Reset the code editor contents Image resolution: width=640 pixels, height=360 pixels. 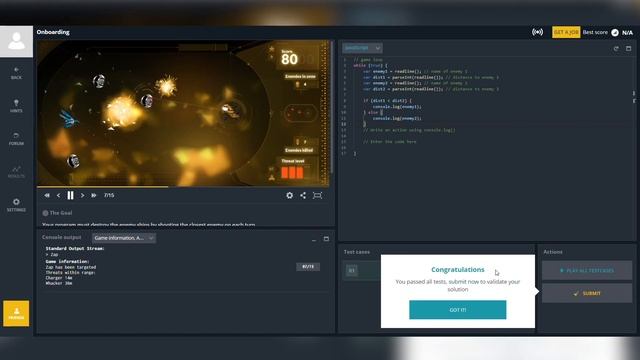616,49
